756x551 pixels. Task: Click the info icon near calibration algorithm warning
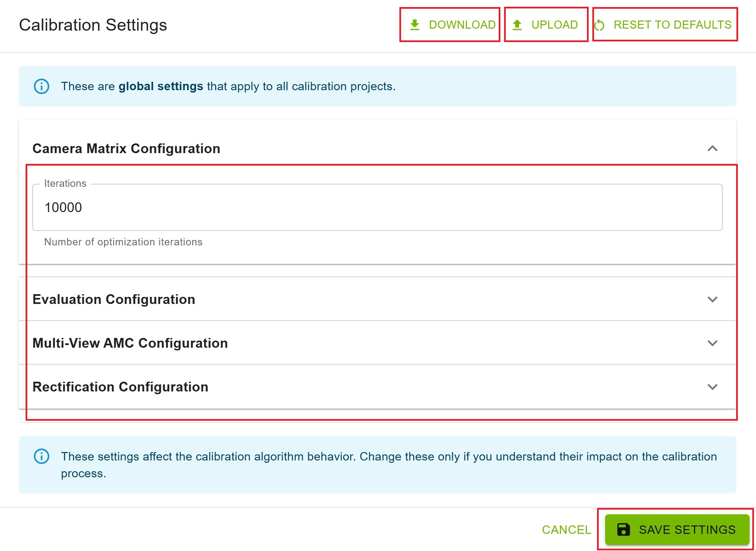[x=41, y=456]
